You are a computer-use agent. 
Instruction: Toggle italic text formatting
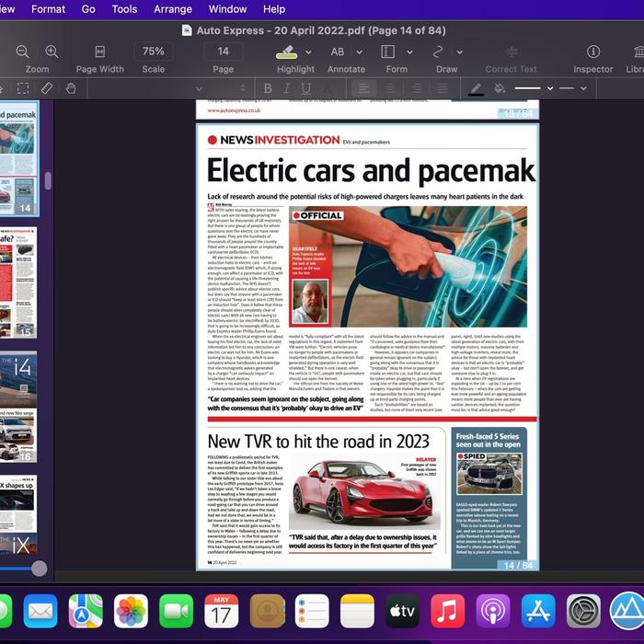tap(287, 88)
